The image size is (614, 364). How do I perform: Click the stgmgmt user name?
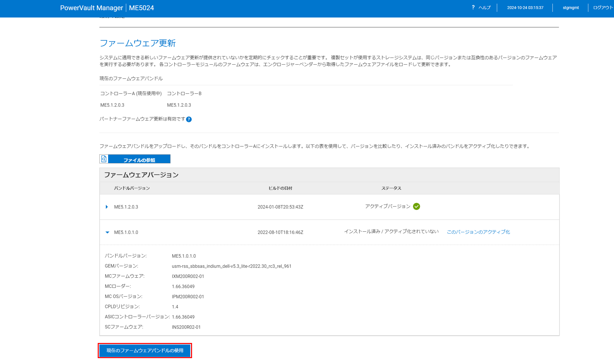tap(571, 8)
